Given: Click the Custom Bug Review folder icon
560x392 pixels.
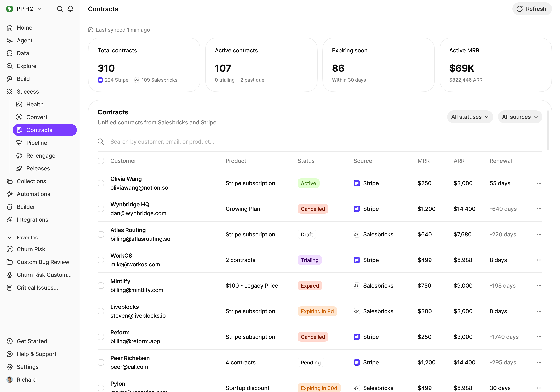Looking at the screenshot, I should coord(9,262).
